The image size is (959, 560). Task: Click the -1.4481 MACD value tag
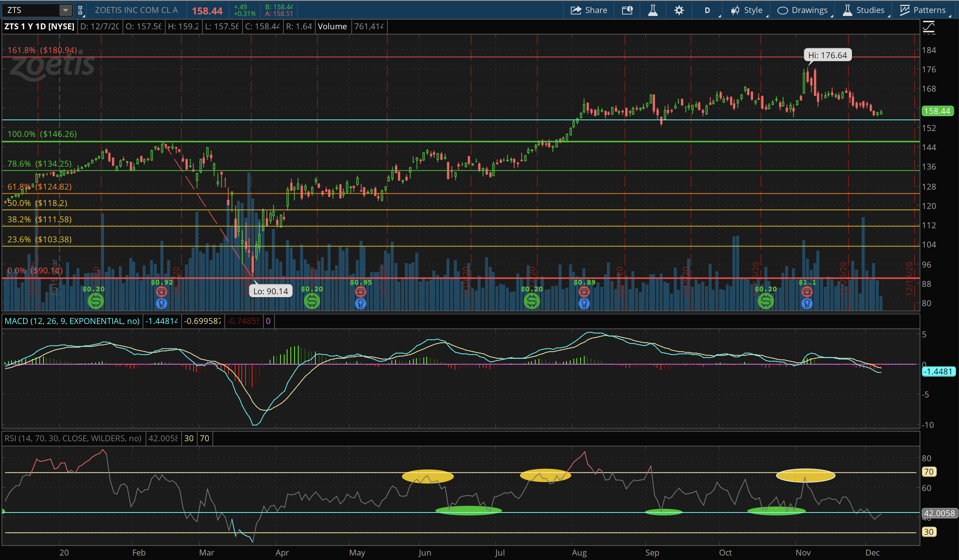click(x=939, y=371)
